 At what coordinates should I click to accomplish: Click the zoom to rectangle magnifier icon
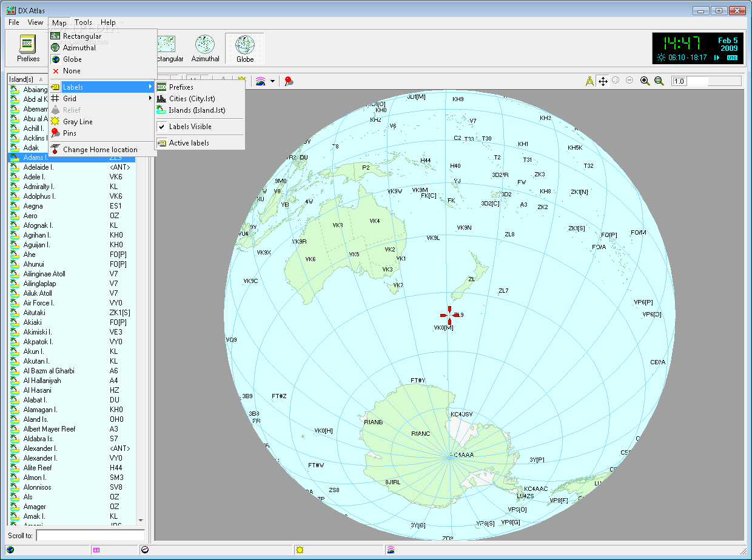point(659,81)
